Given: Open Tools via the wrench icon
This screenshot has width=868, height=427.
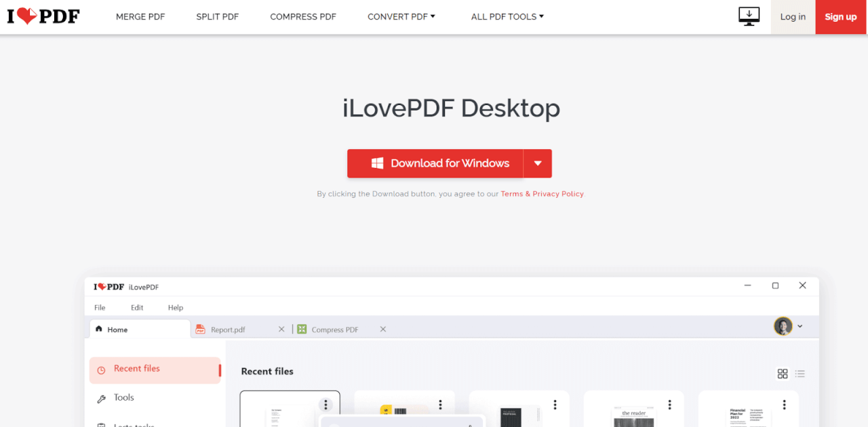Looking at the screenshot, I should click(x=102, y=397).
